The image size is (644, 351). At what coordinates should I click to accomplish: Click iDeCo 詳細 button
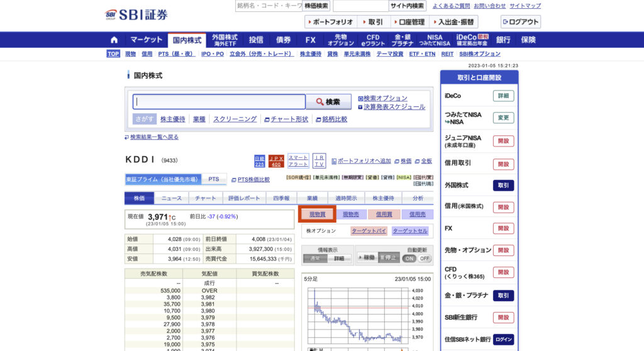[503, 96]
